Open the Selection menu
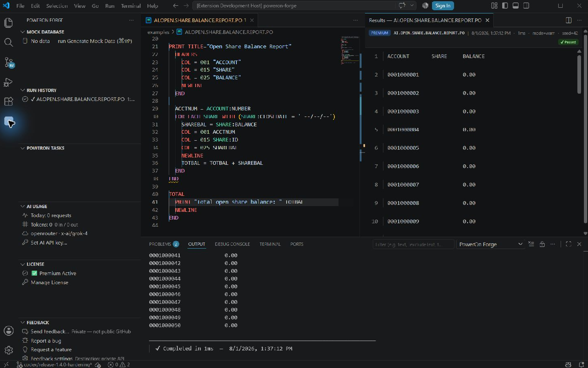The height and width of the screenshot is (368, 588). [x=57, y=6]
